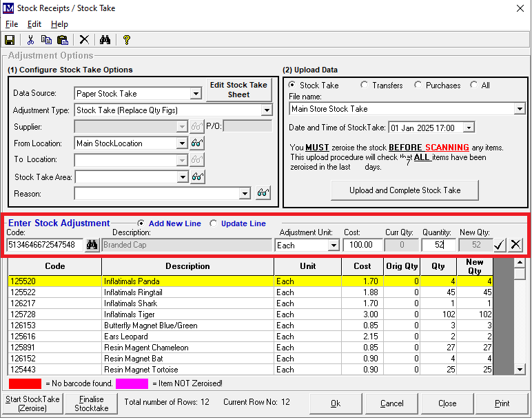The height and width of the screenshot is (420, 532).
Task: Choose the Purchases upload option
Action: pyautogui.click(x=418, y=86)
